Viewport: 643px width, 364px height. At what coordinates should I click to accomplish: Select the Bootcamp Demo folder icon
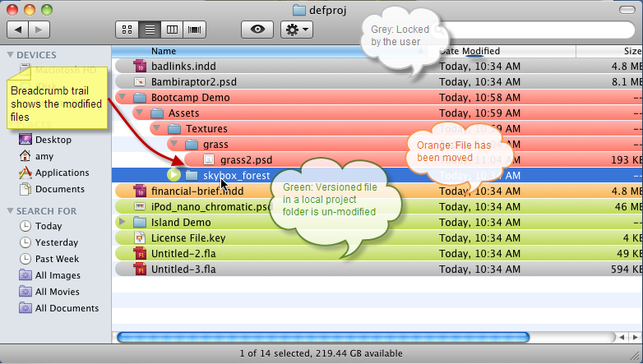point(140,97)
